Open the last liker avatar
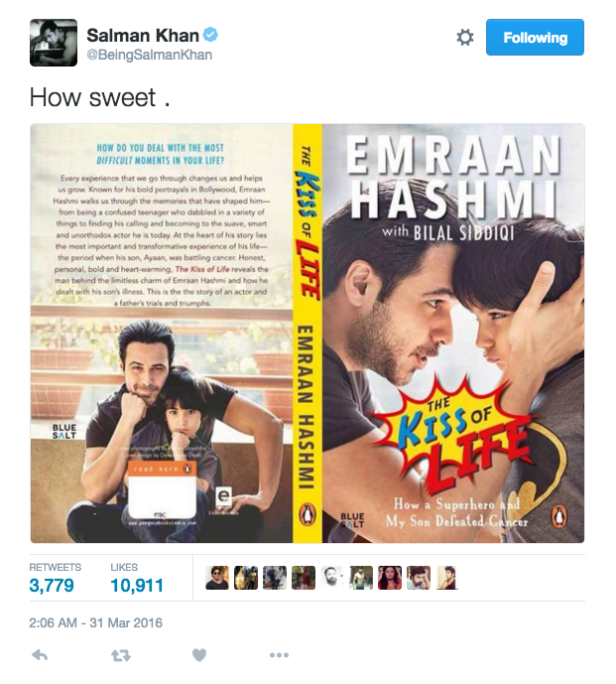616x684 pixels. (447, 578)
